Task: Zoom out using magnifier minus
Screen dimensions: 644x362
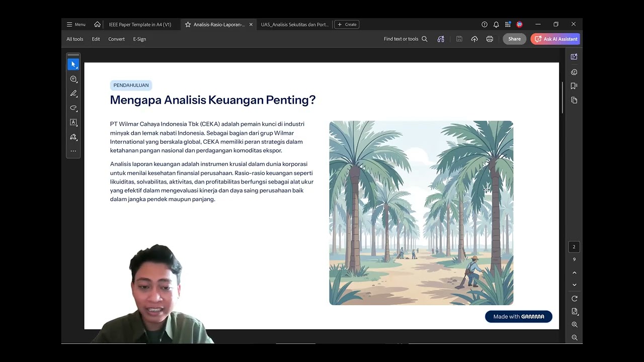Action: (574, 337)
